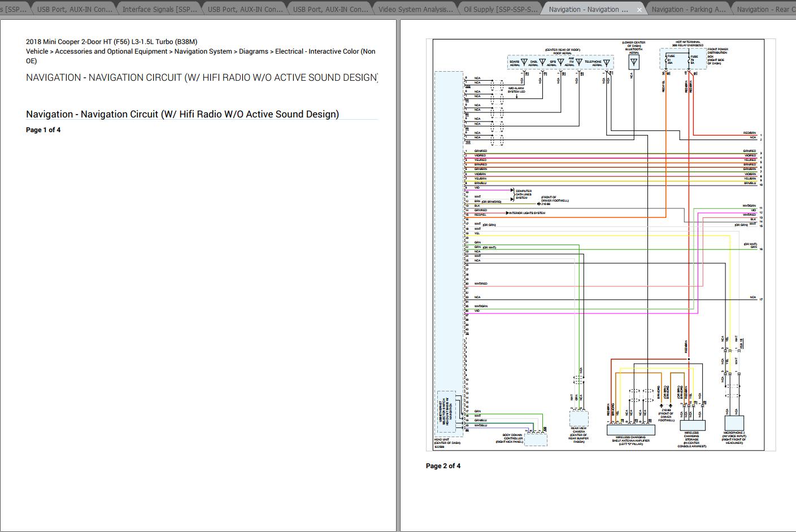Switch to Navigation - Parking A... tab
This screenshot has height=532, width=796.
(688, 9)
